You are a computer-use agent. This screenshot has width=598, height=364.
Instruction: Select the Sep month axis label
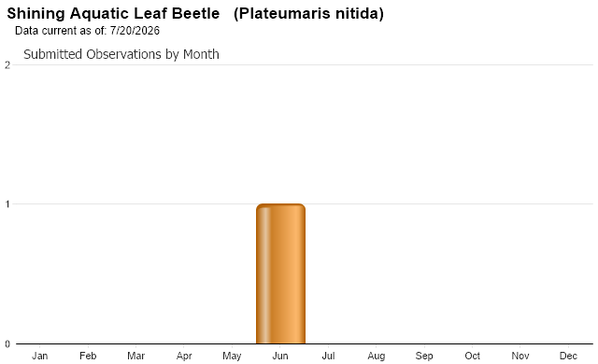coord(424,356)
